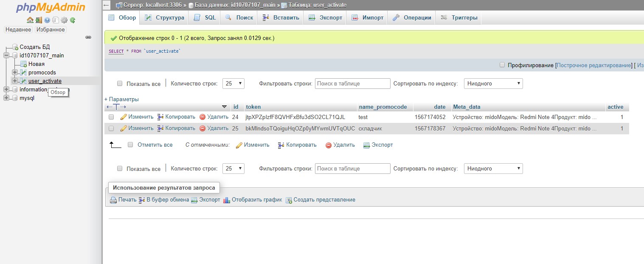Screen dimensions: 644x264
Task: Click the Построчное редактирование link
Action: 594,65
